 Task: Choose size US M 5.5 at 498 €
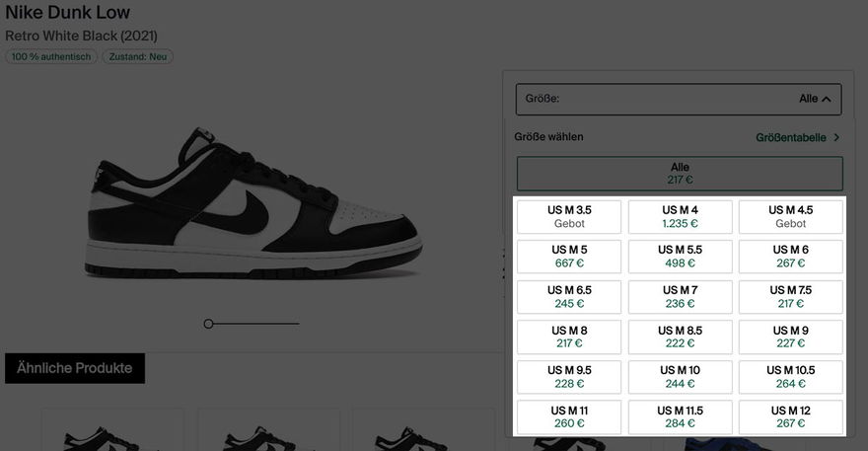[680, 257]
